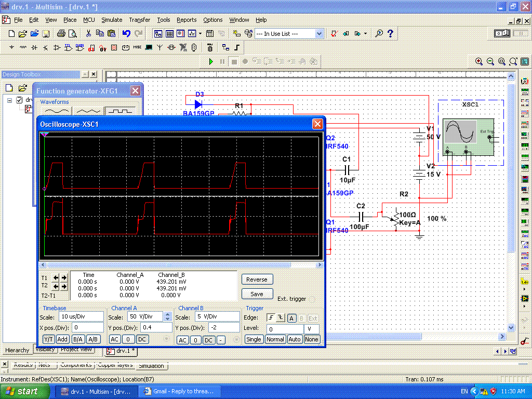The width and height of the screenshot is (532, 399).
Task: Click the None trigger button
Action: point(312,339)
